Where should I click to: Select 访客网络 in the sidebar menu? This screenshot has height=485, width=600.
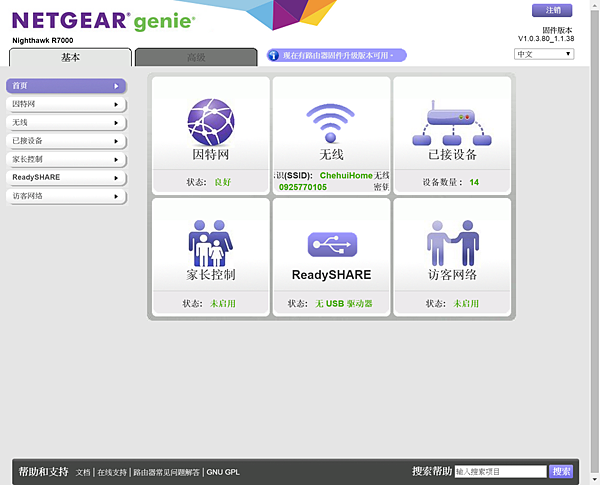coord(66,196)
